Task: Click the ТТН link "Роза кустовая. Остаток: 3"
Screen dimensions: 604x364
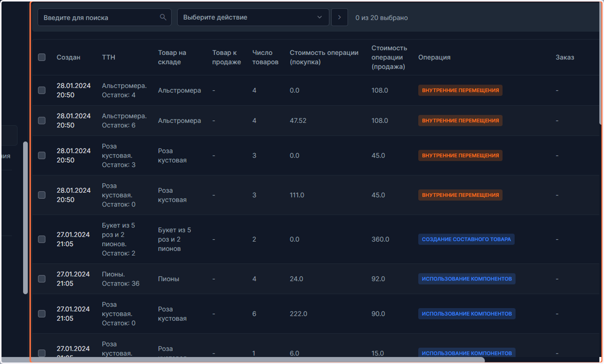Action: tap(118, 156)
